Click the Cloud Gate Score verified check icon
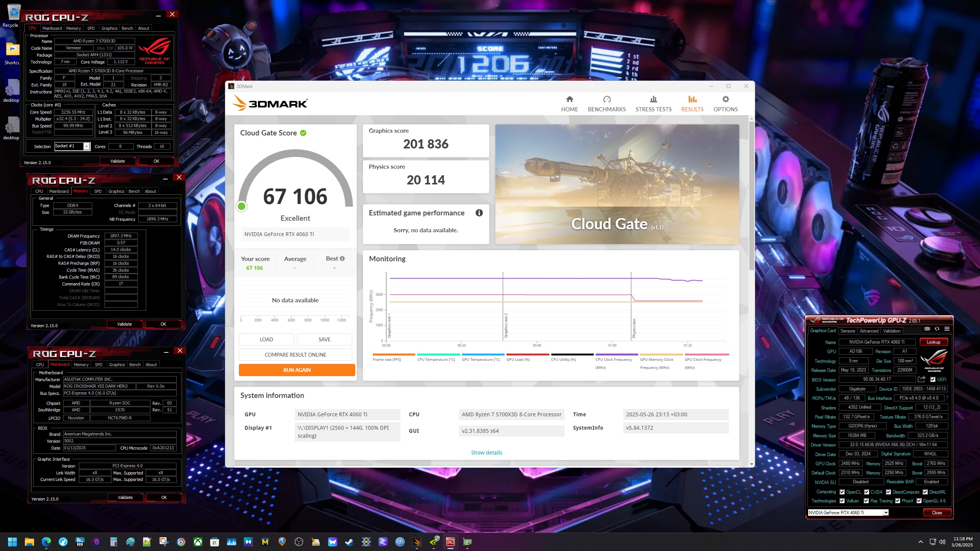Screen dimensions: 980x551 pos(303,133)
